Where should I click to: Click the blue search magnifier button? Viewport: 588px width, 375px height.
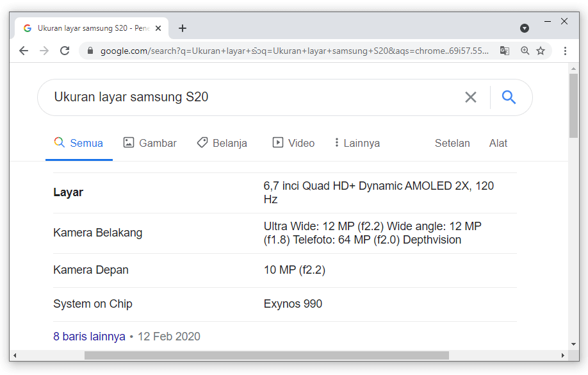509,97
